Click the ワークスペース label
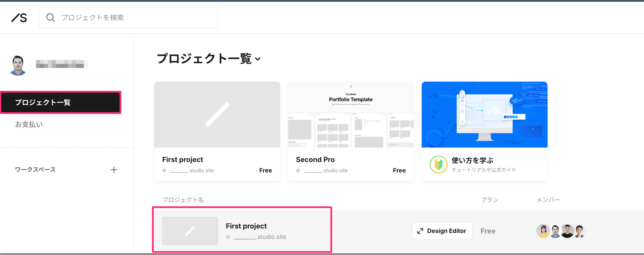The height and width of the screenshot is (255, 644). point(35,170)
